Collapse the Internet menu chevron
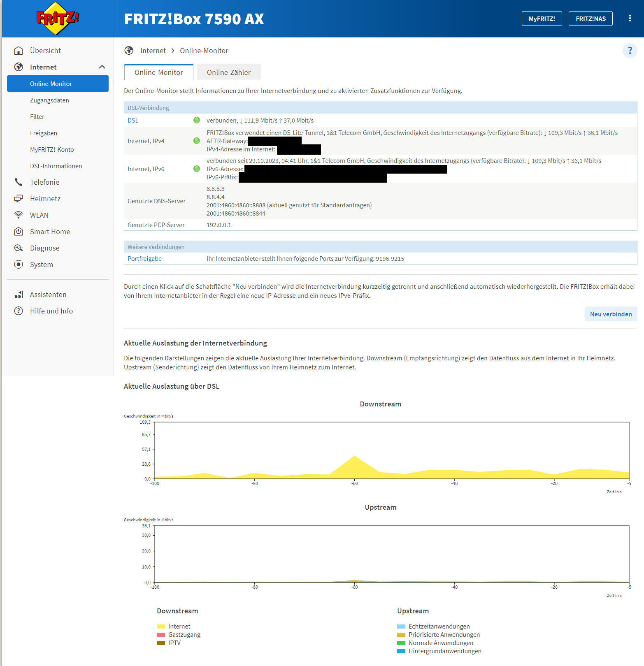644x666 pixels. (102, 67)
